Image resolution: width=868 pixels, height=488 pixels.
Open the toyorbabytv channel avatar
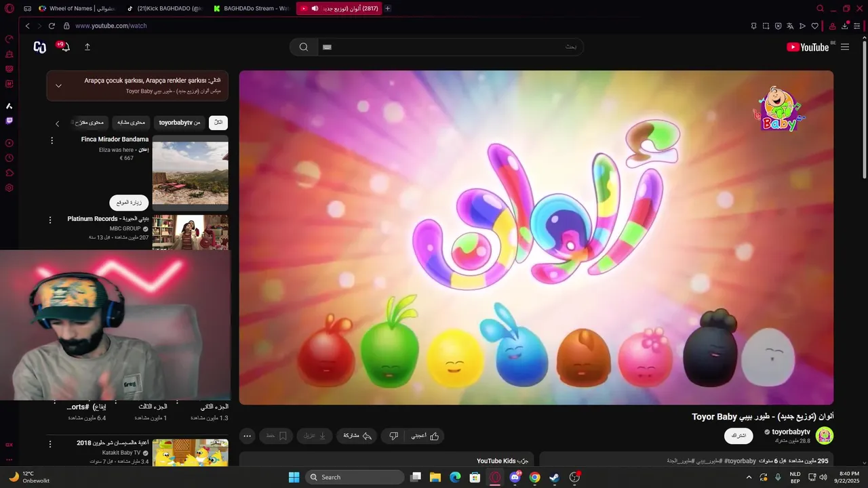(825, 436)
